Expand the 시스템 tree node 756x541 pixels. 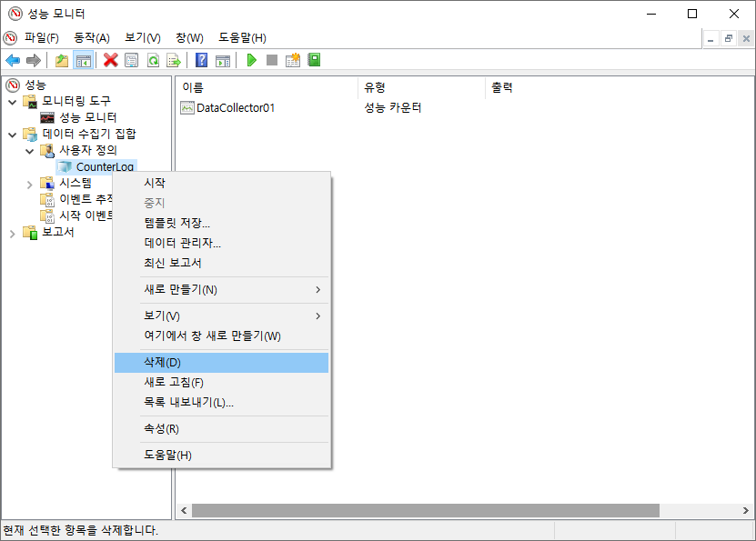29,184
